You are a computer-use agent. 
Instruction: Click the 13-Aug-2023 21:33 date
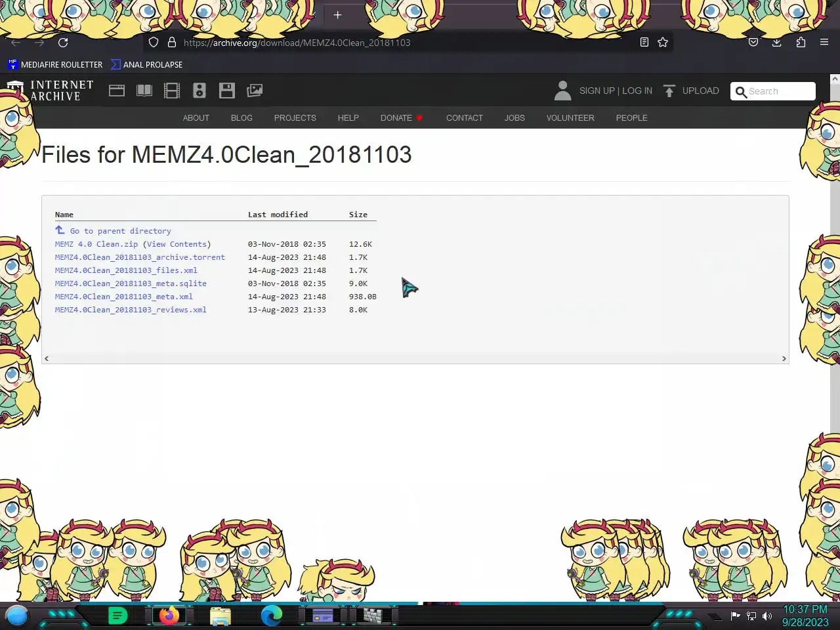pyautogui.click(x=287, y=310)
